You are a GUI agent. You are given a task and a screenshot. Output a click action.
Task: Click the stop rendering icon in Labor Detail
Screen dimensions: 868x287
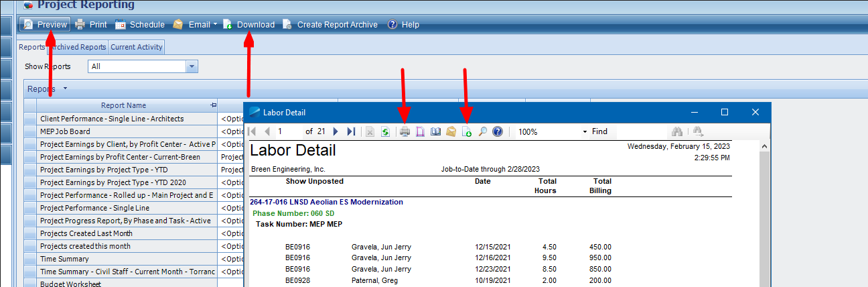(x=370, y=131)
